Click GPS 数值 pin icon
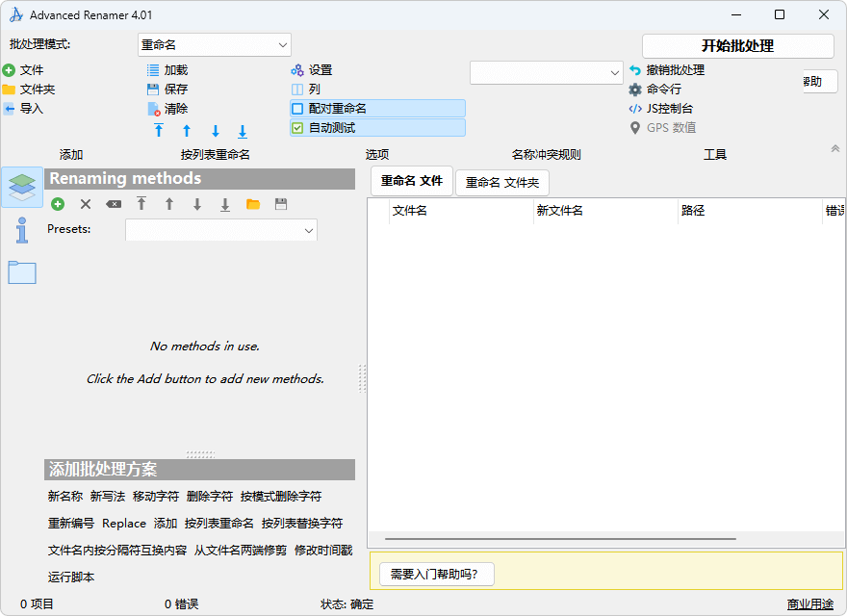Viewport: 847px width, 616px height. coord(635,128)
